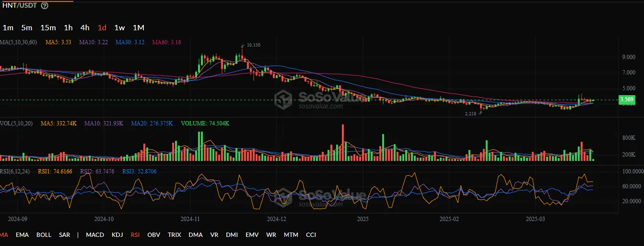Click the 10.150 high price marker

pyautogui.click(x=254, y=45)
